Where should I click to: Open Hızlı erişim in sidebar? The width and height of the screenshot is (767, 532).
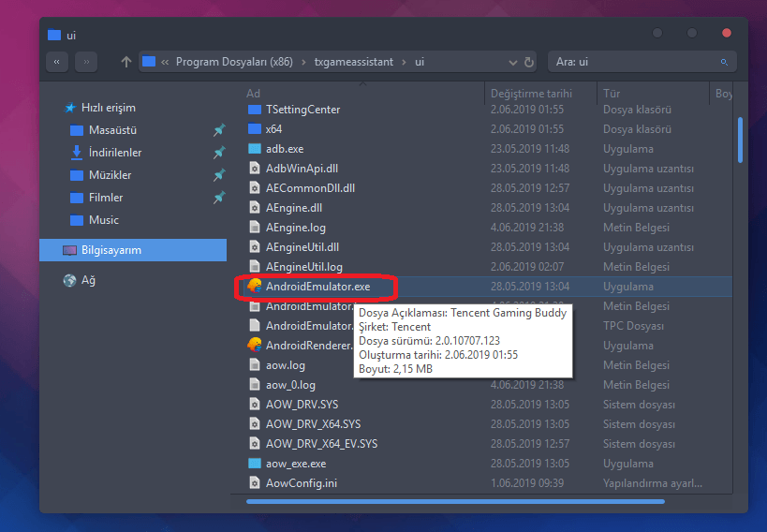(x=108, y=108)
